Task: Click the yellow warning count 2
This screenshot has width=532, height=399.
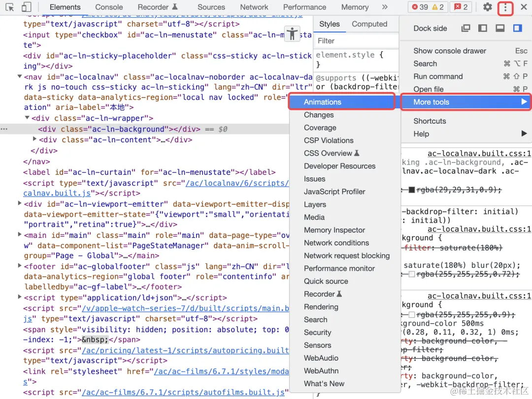Action: click(x=438, y=7)
